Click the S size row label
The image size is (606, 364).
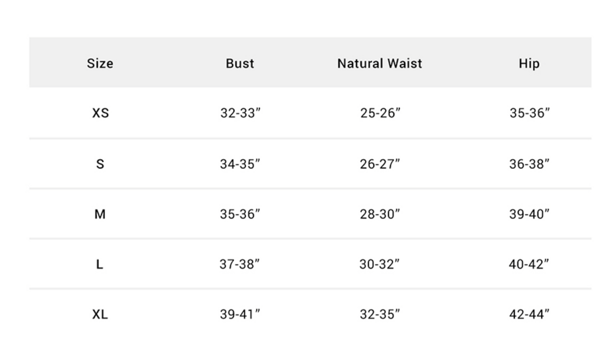click(x=100, y=164)
